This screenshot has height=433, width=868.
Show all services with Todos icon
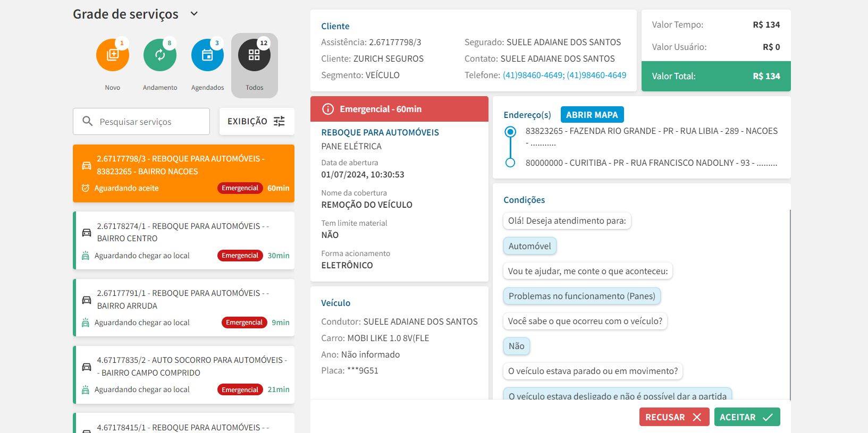pos(254,55)
